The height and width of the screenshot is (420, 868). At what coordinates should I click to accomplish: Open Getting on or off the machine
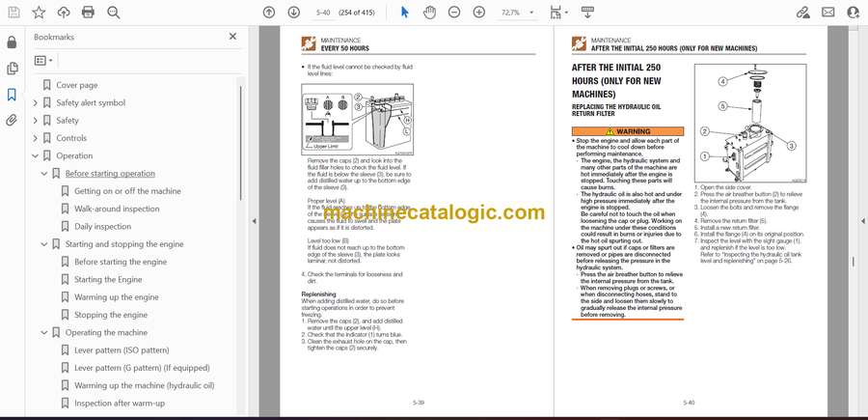coord(127,191)
